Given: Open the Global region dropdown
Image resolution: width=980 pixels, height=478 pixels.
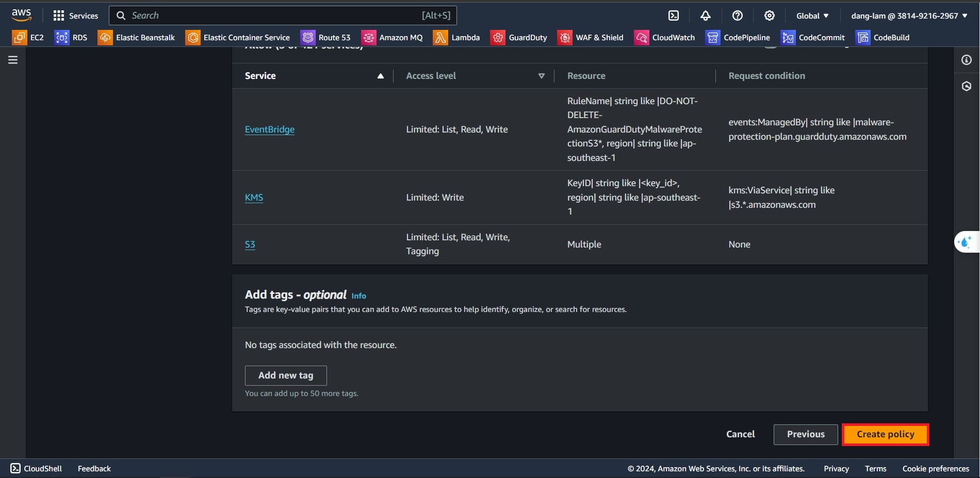Looking at the screenshot, I should point(812,15).
